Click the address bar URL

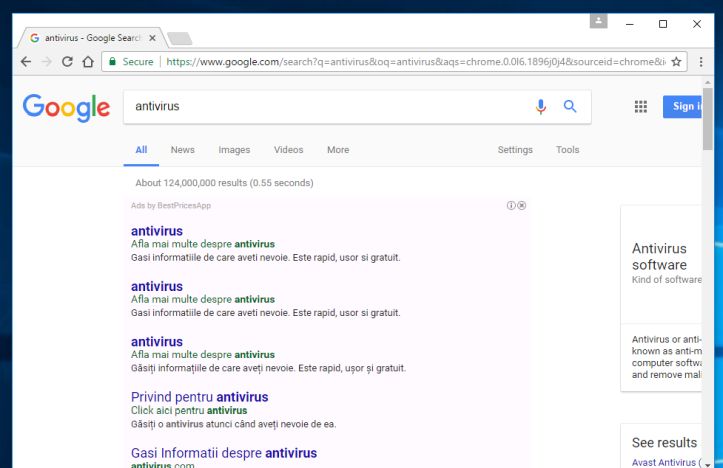click(x=415, y=61)
